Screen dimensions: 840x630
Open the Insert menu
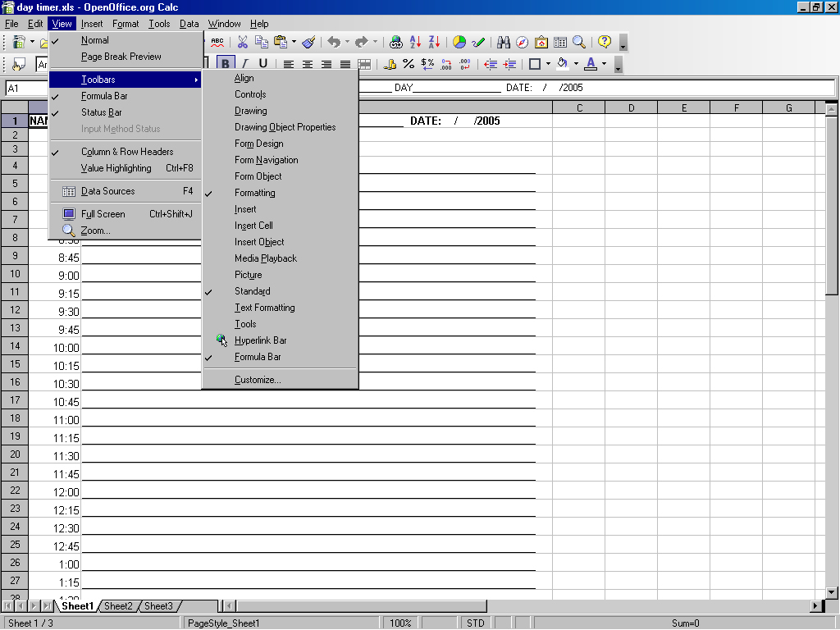point(92,24)
